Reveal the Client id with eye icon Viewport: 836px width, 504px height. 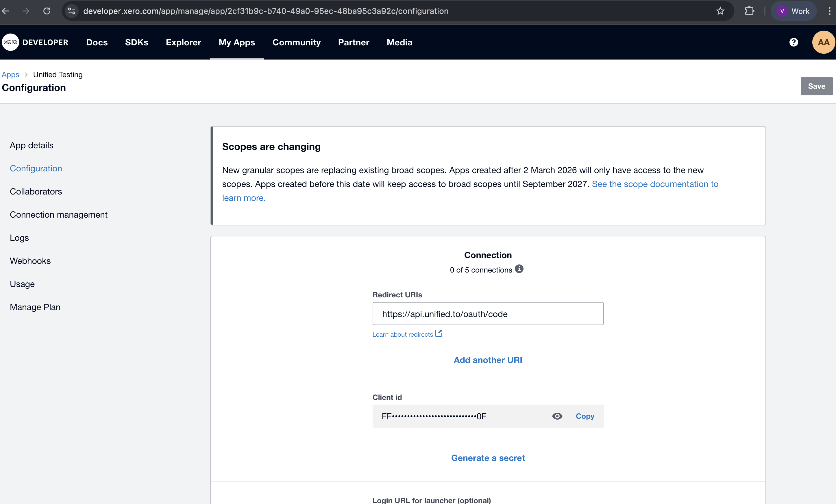(x=557, y=416)
